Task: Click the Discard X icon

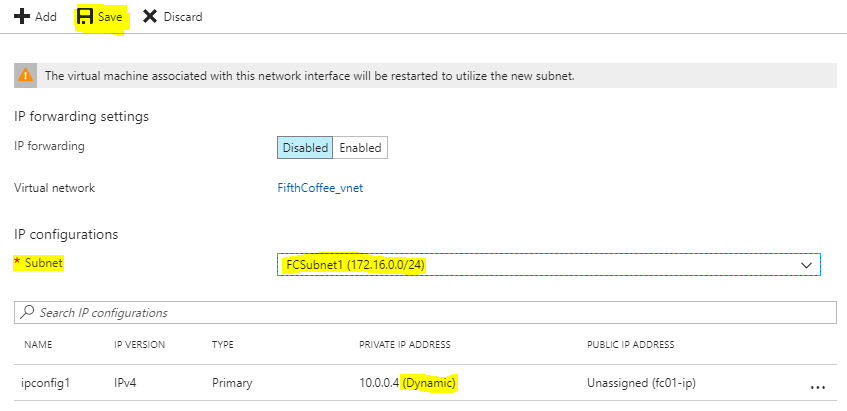Action: click(150, 17)
